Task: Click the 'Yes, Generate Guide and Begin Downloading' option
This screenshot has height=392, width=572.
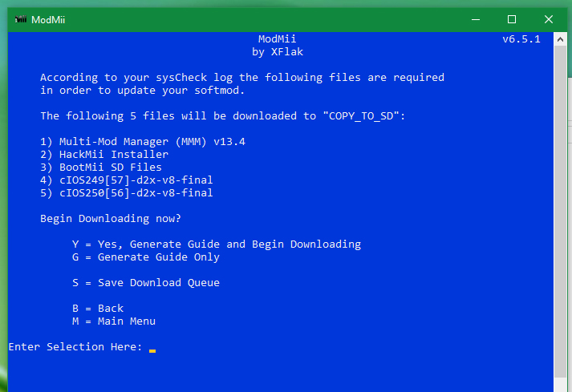Action: coord(217,244)
